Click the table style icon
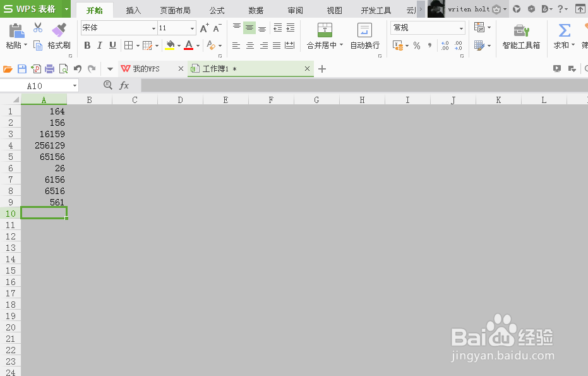The width and height of the screenshot is (588, 376). tap(479, 45)
